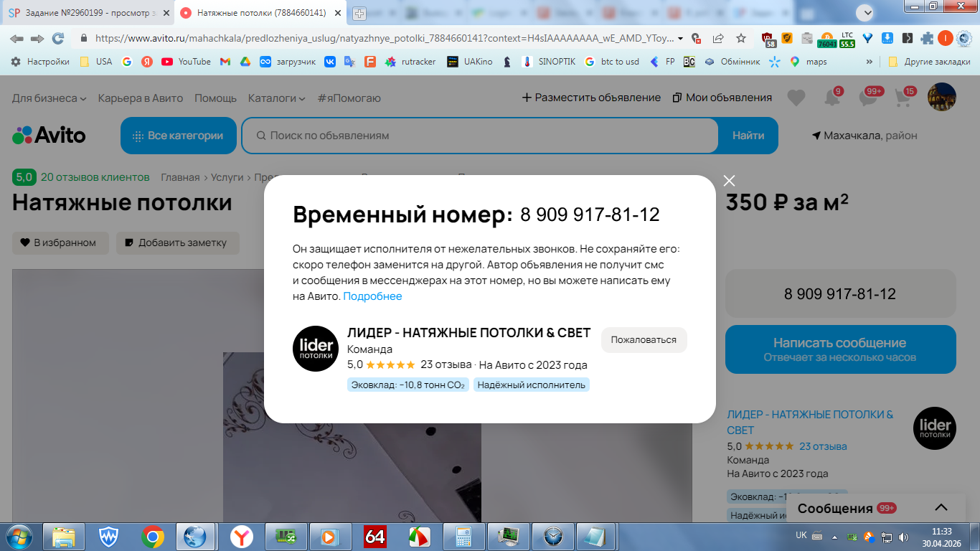980x551 pixels.
Task: Expand the address bar suggestions arrow
Action: coord(680,39)
